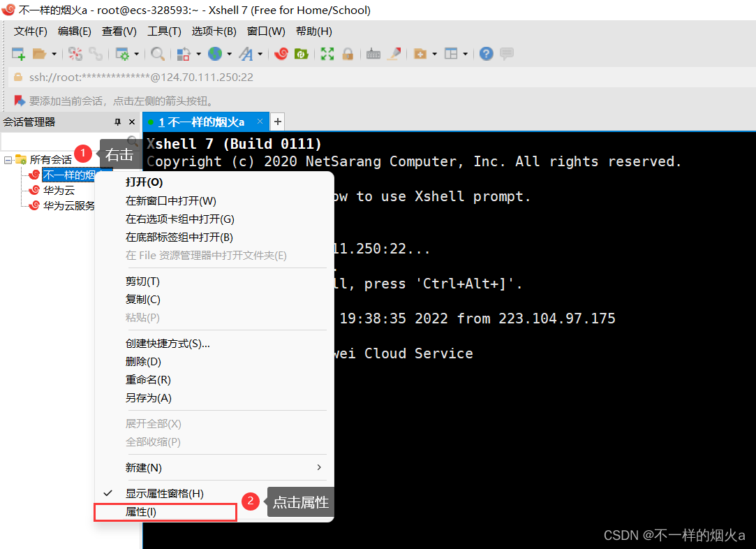This screenshot has width=756, height=549.
Task: Click the highlighter pen toolbar icon
Action: (394, 54)
